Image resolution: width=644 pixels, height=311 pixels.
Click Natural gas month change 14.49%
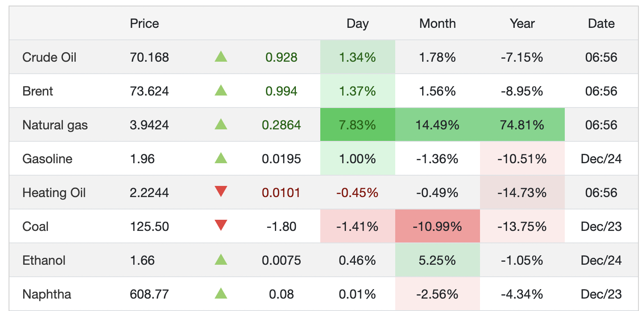tap(438, 125)
